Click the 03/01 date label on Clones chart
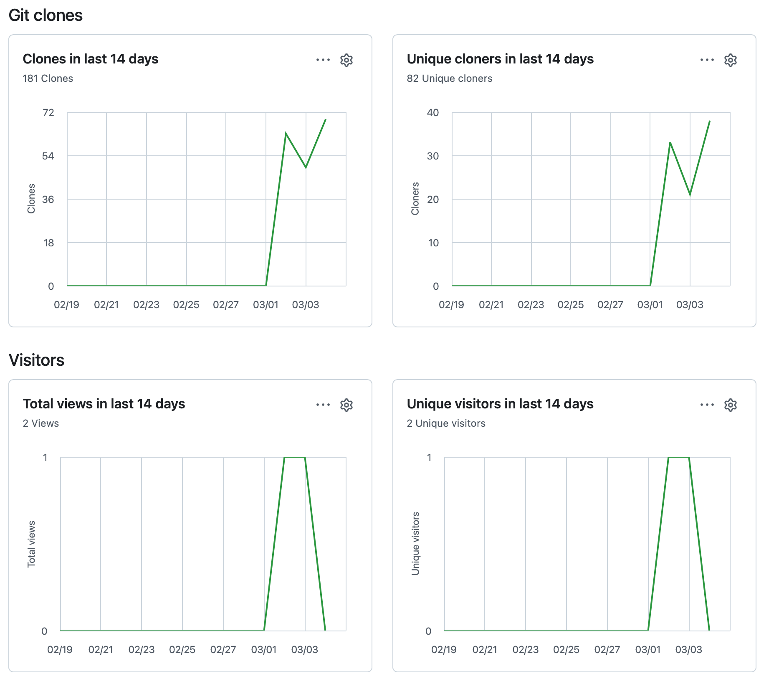 click(x=266, y=305)
